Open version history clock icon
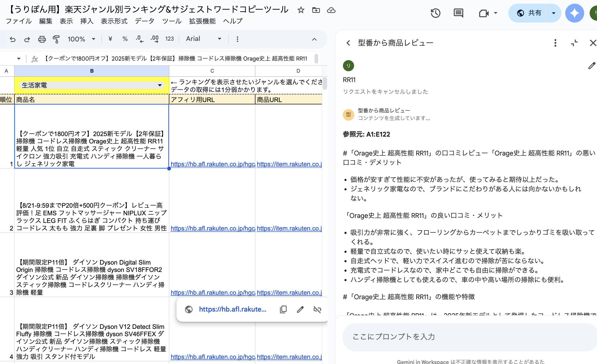 tap(435, 13)
